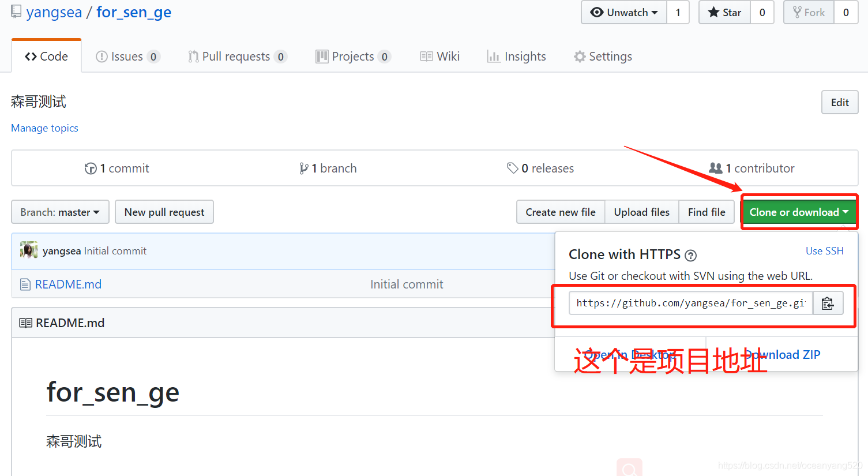Open the Initial commit message beside yangsea
The height and width of the screenshot is (476, 868).
tap(115, 251)
